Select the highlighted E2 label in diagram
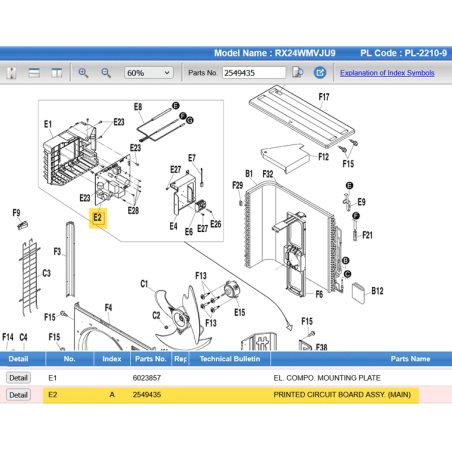The image size is (452, 452). [x=98, y=218]
